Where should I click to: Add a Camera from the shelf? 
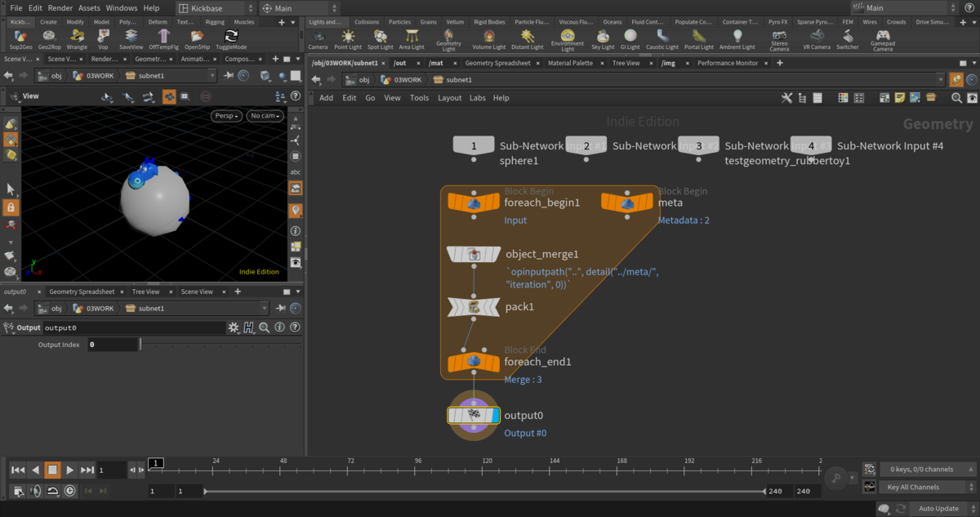318,39
